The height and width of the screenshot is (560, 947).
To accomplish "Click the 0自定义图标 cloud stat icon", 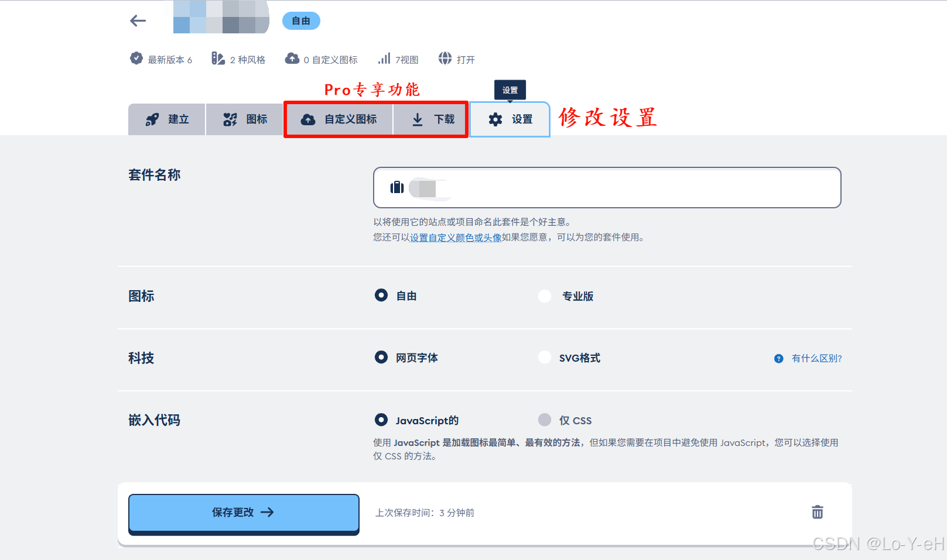I will [292, 59].
